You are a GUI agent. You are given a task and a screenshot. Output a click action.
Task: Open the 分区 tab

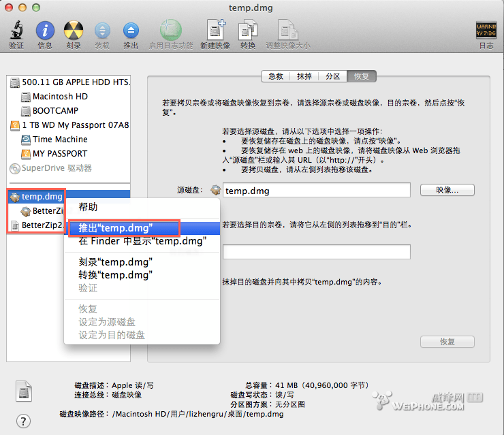(332, 76)
